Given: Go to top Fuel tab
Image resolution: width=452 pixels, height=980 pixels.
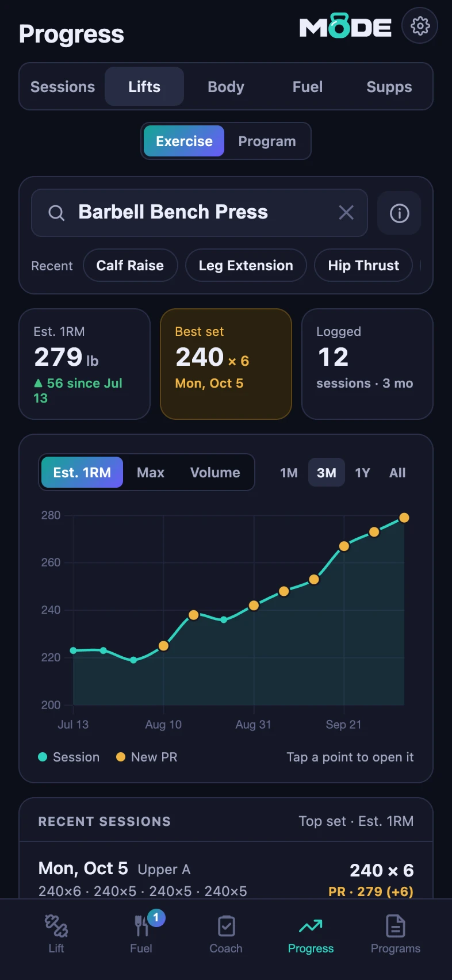Looking at the screenshot, I should click(x=308, y=87).
